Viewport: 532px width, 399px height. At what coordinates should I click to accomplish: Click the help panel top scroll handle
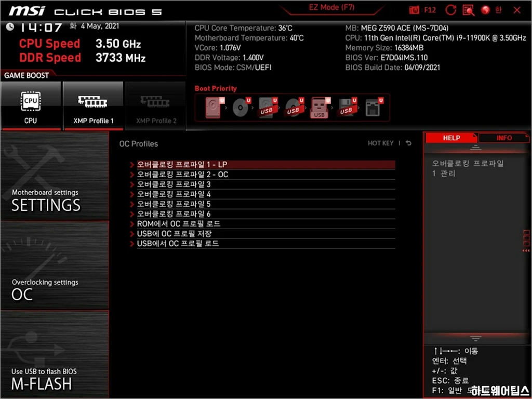click(475, 148)
